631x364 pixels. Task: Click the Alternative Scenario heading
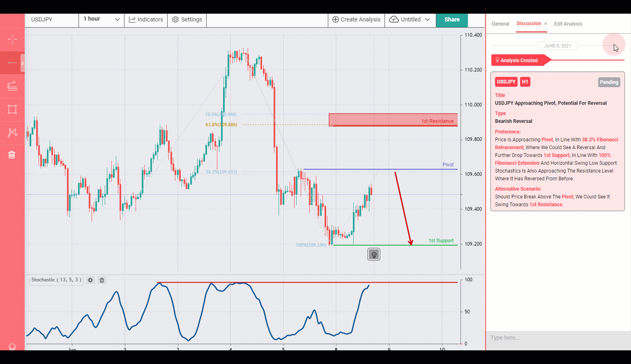pyautogui.click(x=518, y=189)
